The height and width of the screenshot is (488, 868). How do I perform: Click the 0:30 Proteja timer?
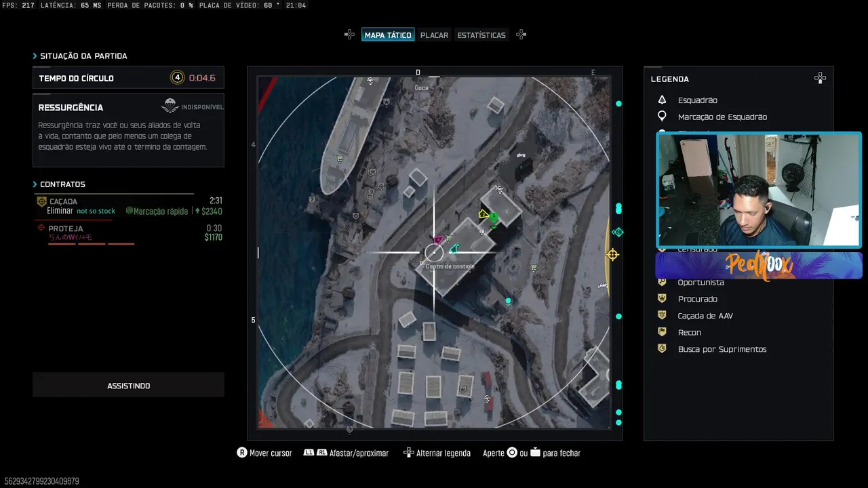click(x=214, y=228)
